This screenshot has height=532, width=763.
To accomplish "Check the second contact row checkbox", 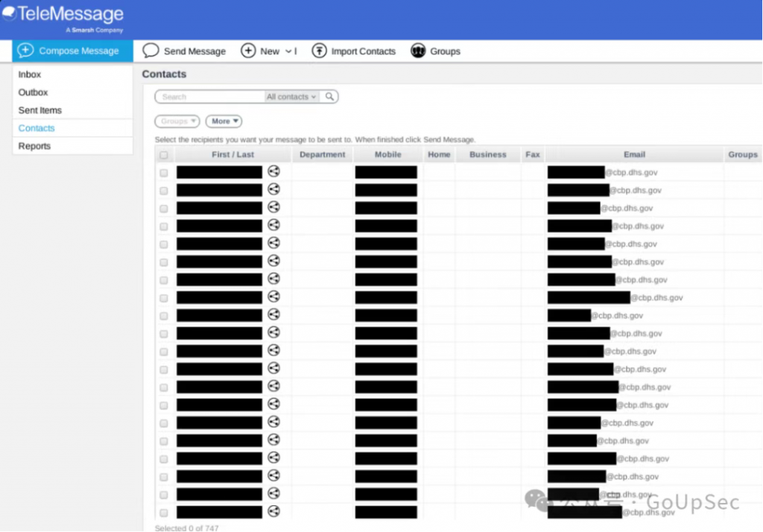I will point(163,191).
